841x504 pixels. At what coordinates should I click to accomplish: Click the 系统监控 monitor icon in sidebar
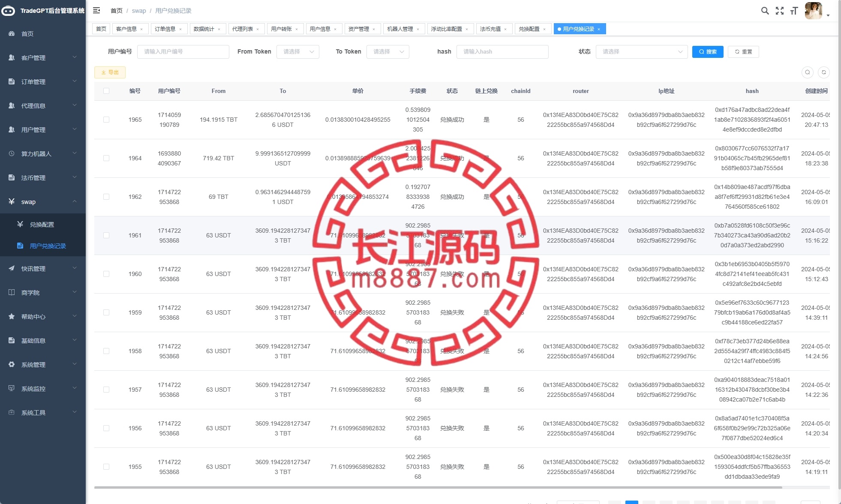[12, 388]
